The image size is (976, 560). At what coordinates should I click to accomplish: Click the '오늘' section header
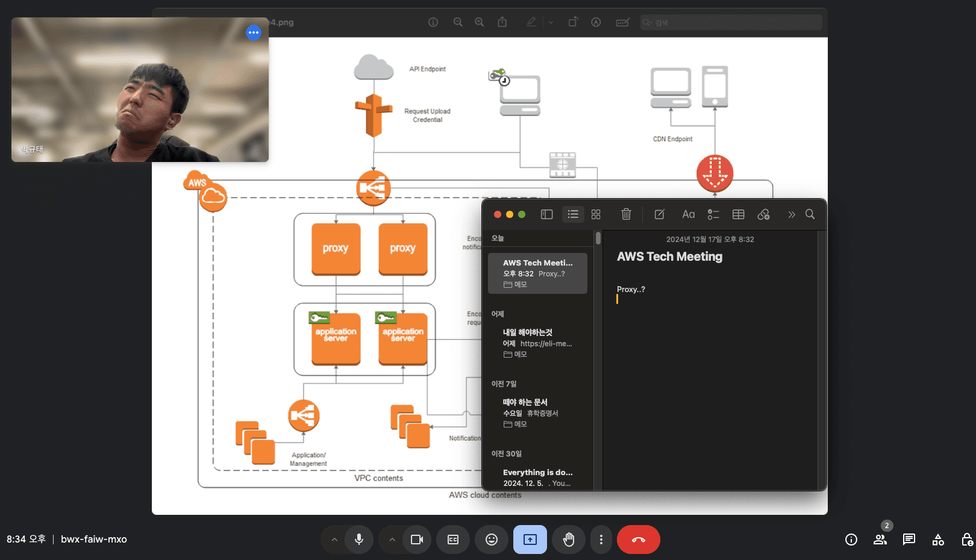[x=498, y=238]
